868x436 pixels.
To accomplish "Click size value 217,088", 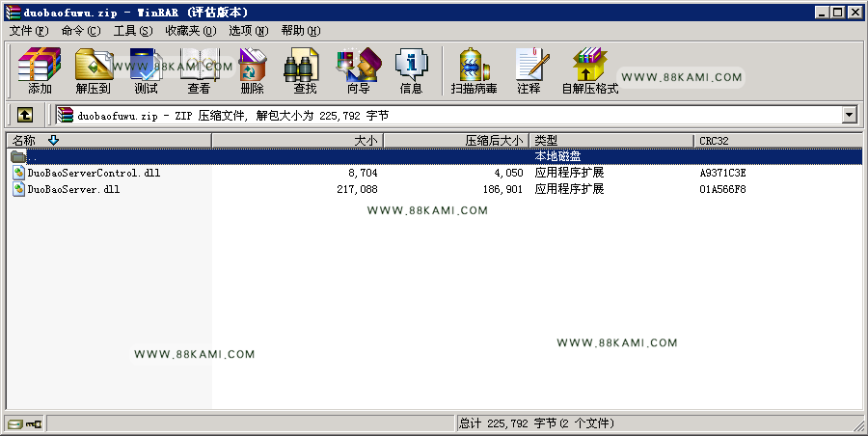I will pos(357,189).
